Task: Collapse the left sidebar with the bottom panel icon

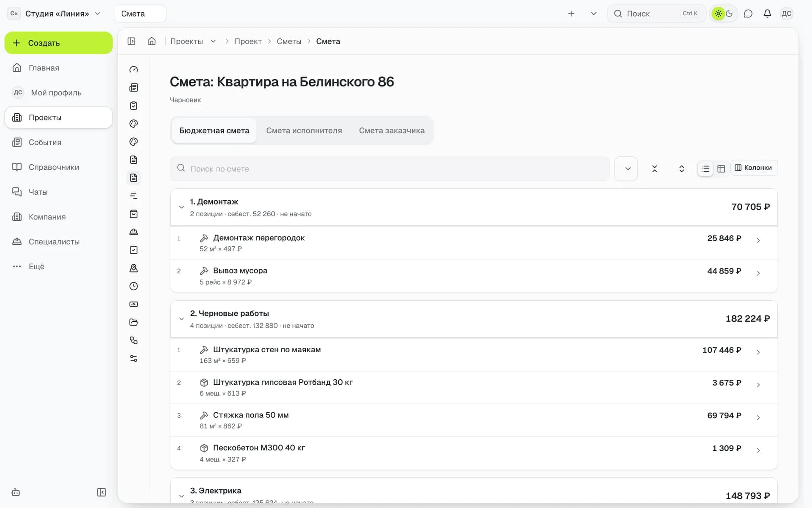Action: point(101,492)
